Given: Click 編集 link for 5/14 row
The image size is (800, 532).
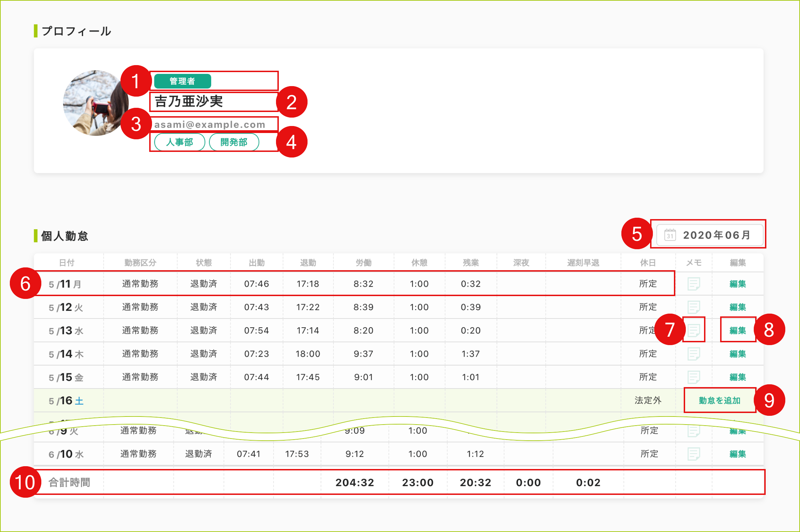Looking at the screenshot, I should 737,354.
